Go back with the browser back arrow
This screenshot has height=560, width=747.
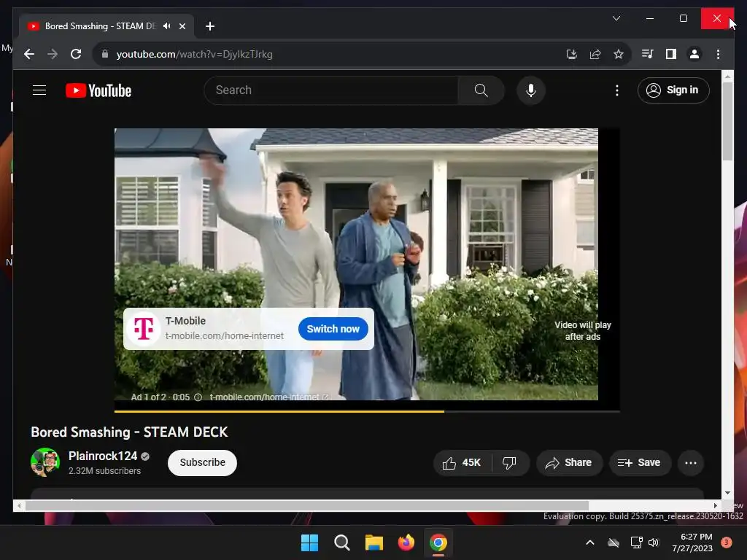point(29,54)
